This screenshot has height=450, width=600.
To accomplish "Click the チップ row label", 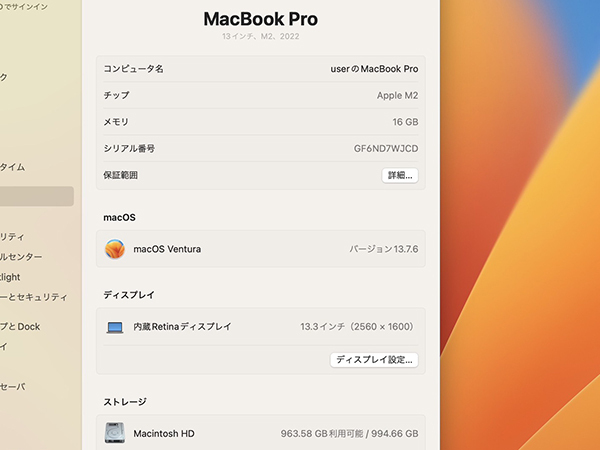I will point(116,95).
